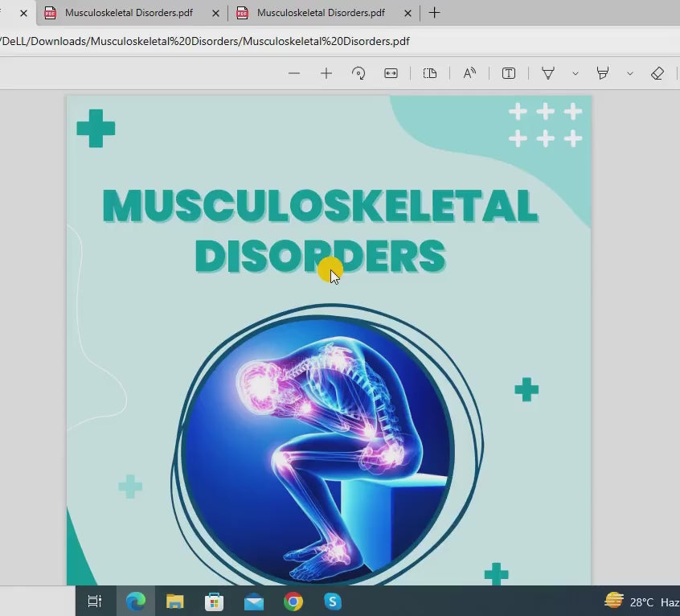680x616 pixels.
Task: Open the Mail app from the taskbar
Action: [x=254, y=602]
